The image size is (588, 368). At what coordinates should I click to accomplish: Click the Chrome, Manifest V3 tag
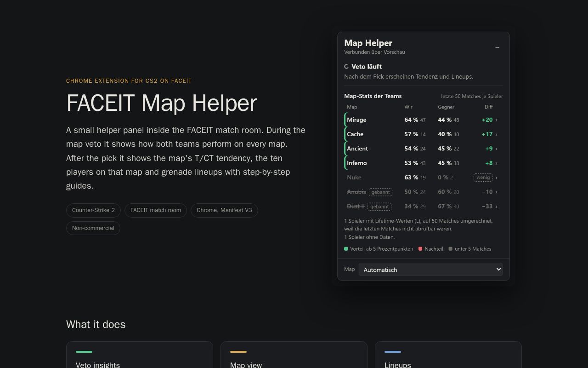tap(224, 210)
